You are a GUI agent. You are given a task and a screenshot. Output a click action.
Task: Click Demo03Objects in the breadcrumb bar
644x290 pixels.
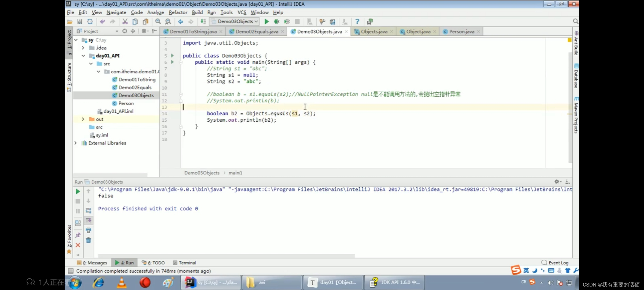click(202, 173)
